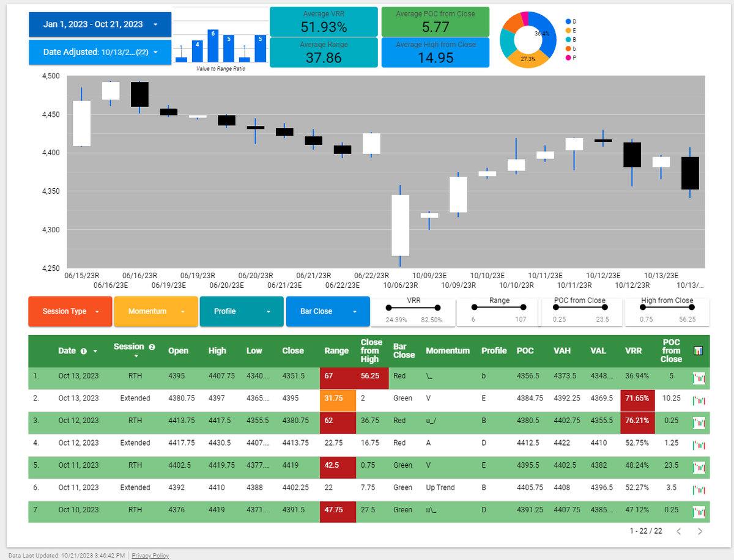Viewport: 734px width, 560px height.
Task: Click the Average VRR 51.93% scorecard
Action: tap(324, 21)
